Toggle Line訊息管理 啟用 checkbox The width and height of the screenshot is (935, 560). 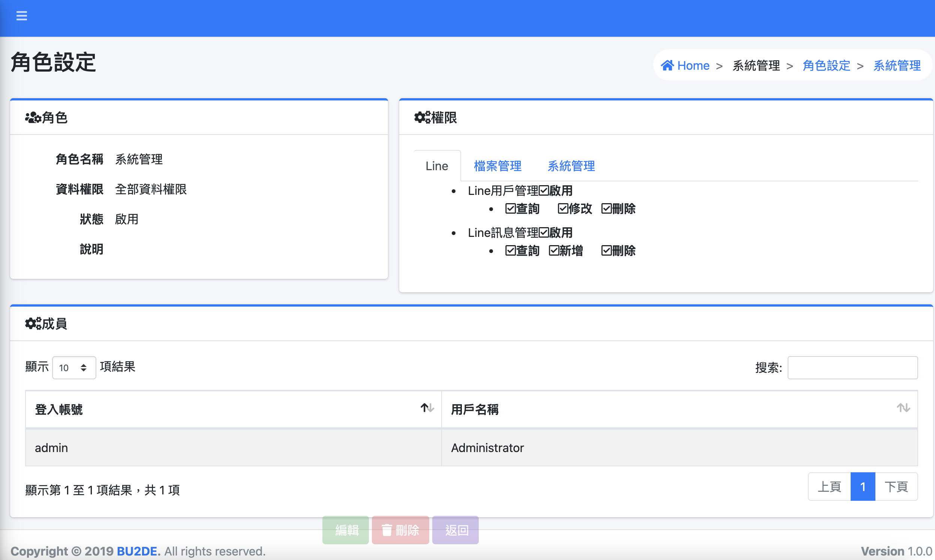pos(544,232)
